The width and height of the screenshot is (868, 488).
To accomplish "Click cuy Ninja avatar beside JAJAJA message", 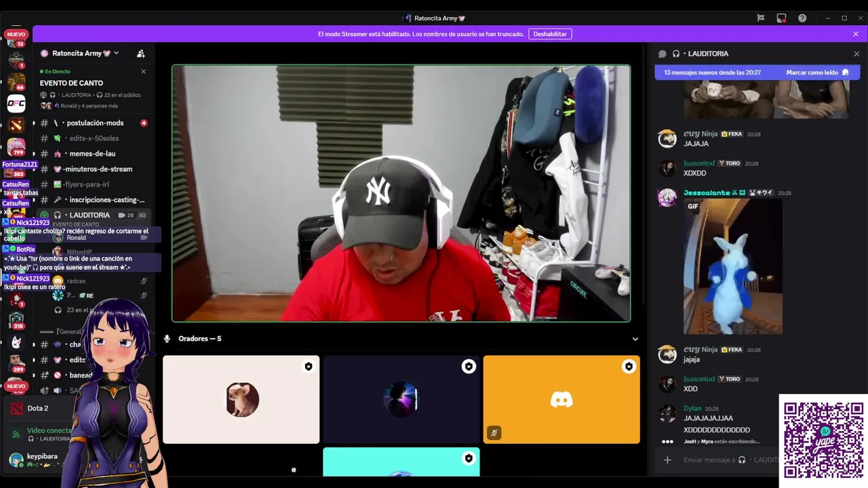I will click(x=667, y=139).
